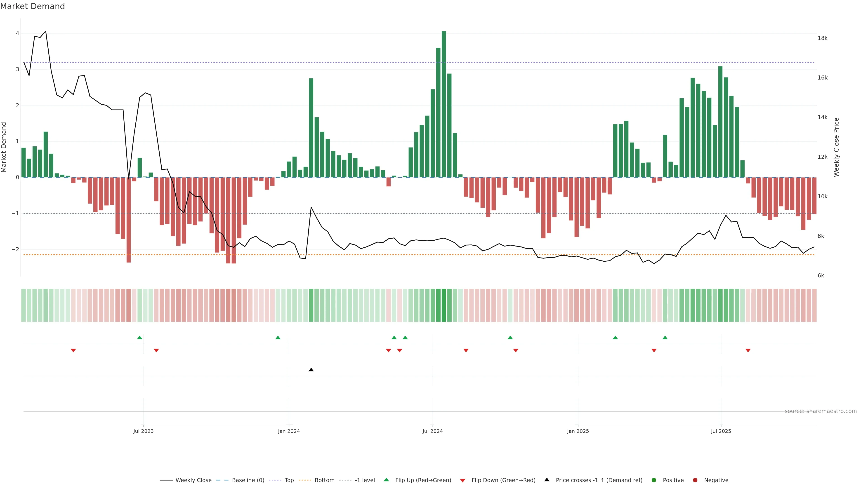Click the source: sharemaestro.com text
Viewport: 868px width, 488px height.
click(x=821, y=411)
